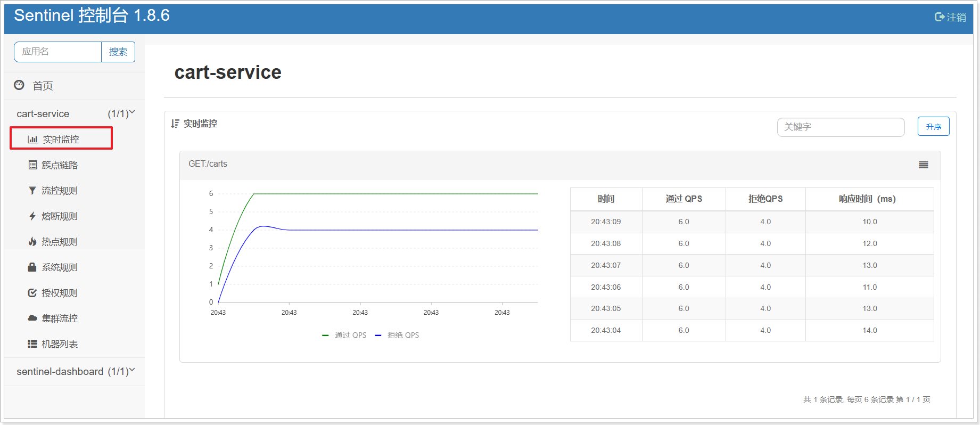Click the funnel icon for 流控规则
This screenshot has height=425, width=980.
tap(32, 191)
